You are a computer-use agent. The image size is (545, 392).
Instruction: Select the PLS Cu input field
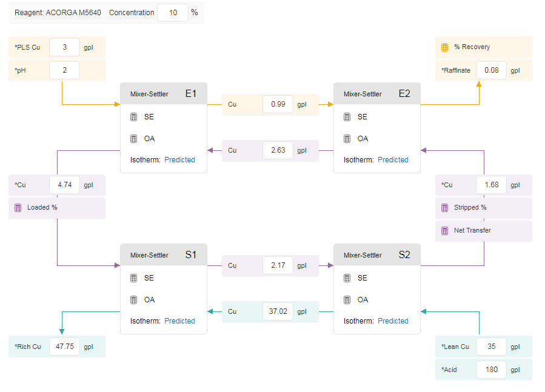coord(65,47)
